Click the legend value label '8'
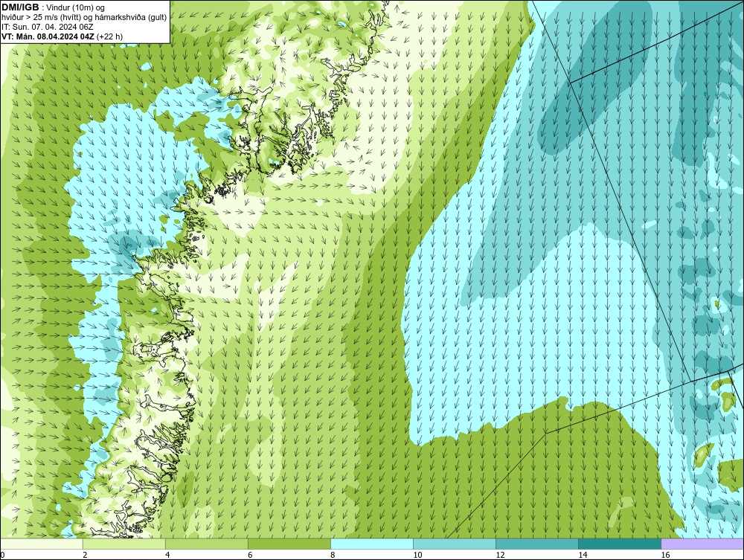The width and height of the screenshot is (744, 560). tap(332, 555)
